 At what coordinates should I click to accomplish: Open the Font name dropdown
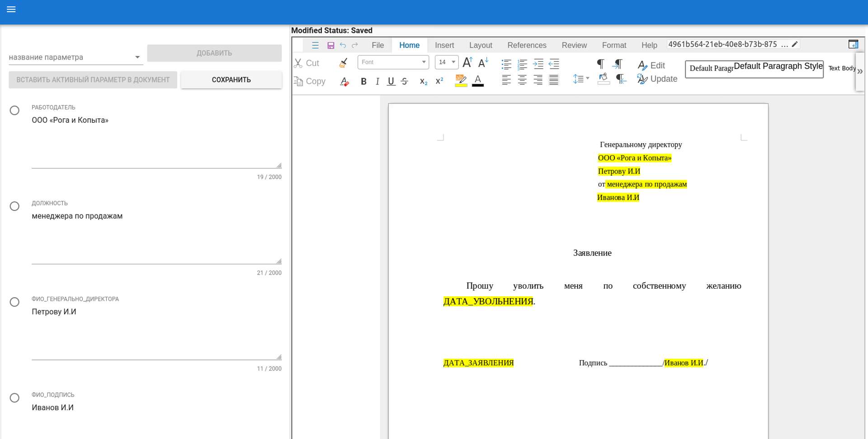[424, 62]
